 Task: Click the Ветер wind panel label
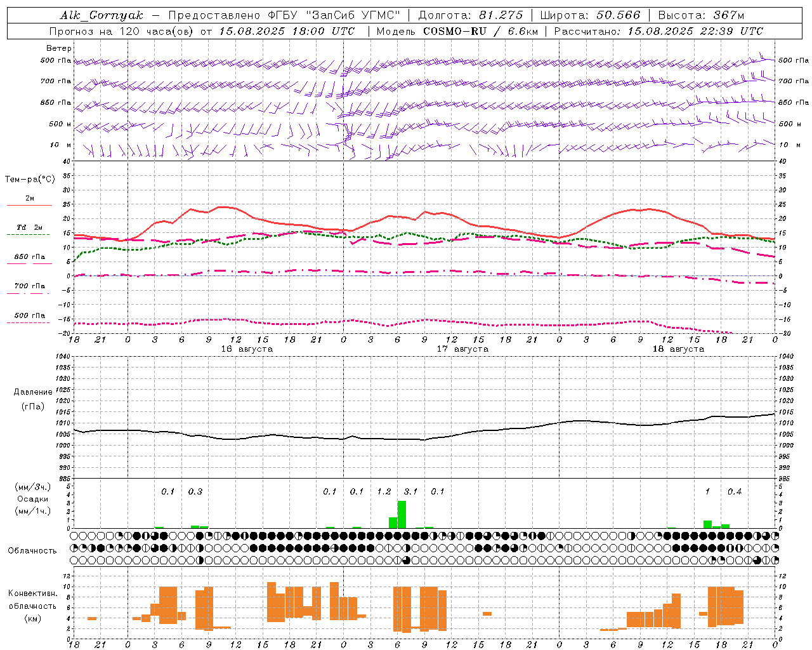tap(59, 48)
